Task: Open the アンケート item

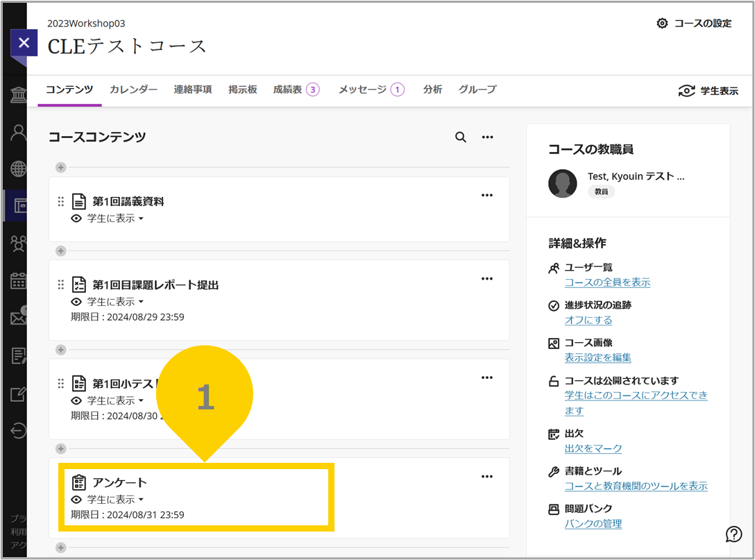Action: [x=119, y=482]
